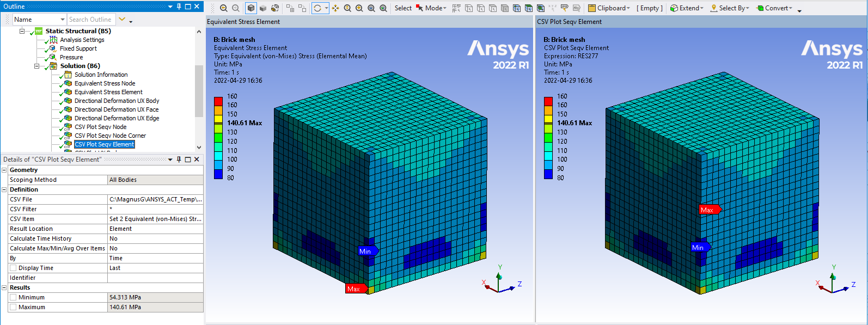
Task: Open the Convert menu
Action: tap(774, 8)
